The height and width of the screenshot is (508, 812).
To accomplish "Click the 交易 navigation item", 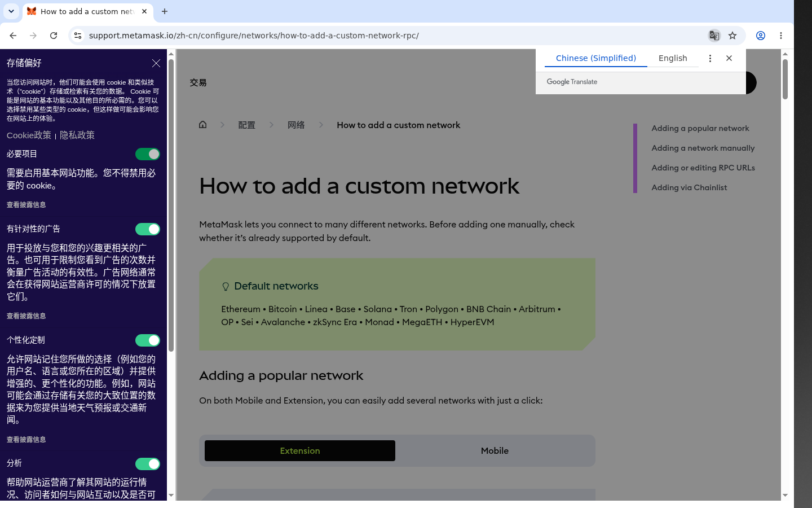I will (x=198, y=82).
